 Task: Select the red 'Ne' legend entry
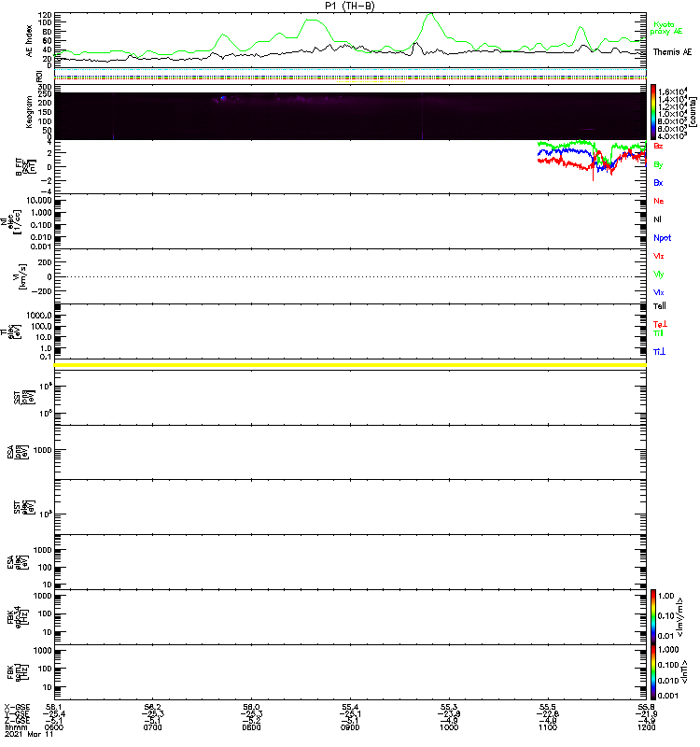659,201
